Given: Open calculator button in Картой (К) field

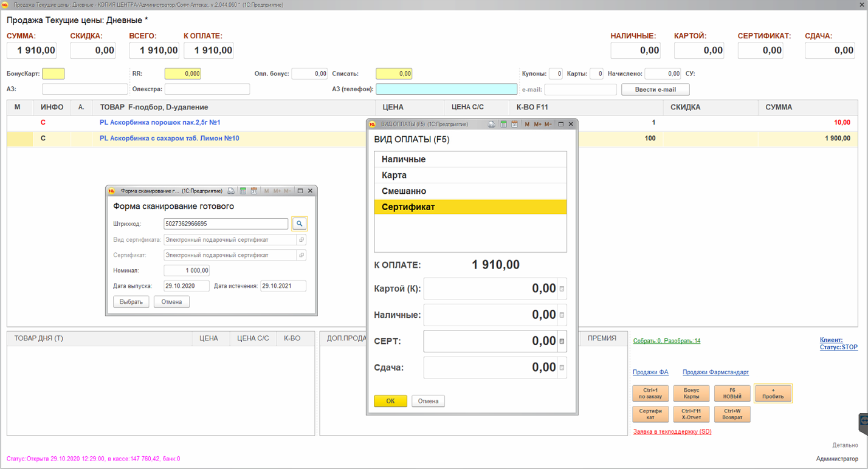Looking at the screenshot, I should [562, 289].
